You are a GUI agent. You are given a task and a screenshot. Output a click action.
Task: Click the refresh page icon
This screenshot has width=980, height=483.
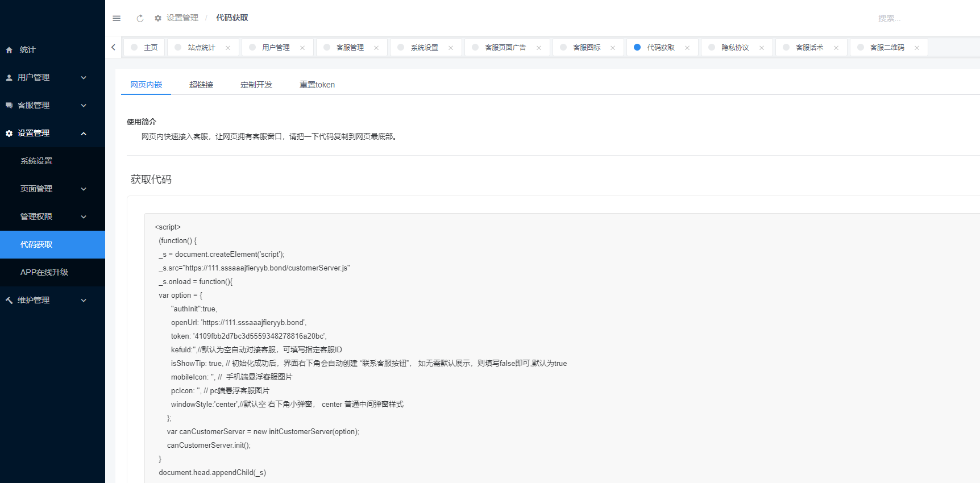click(x=140, y=18)
